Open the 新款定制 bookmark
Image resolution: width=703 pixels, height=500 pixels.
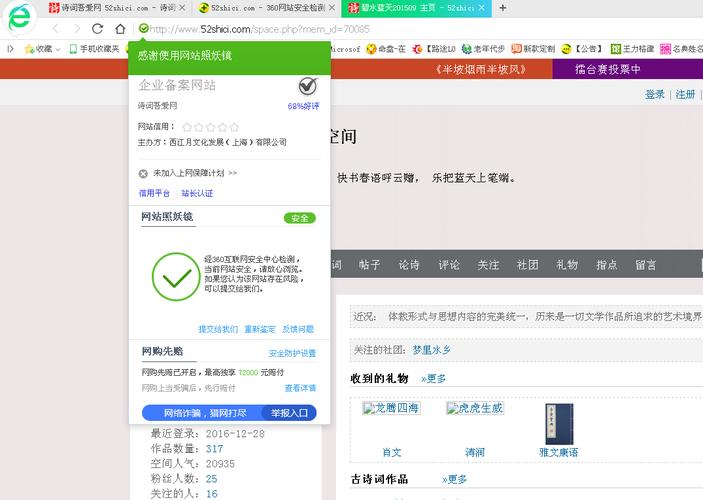[534, 49]
